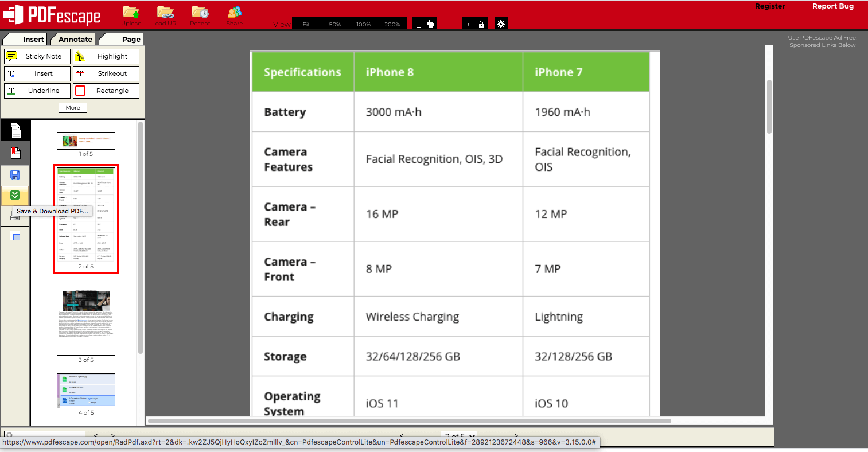Choose the Strikeout tool
868x452 pixels.
106,73
